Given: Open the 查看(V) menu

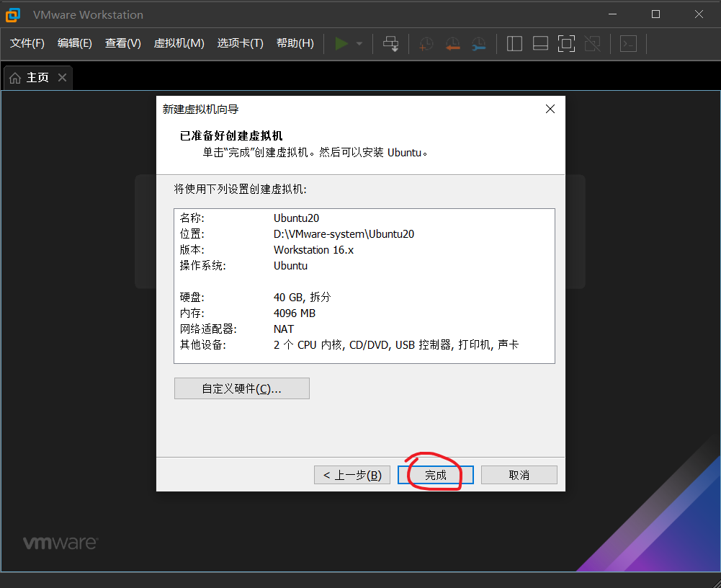Looking at the screenshot, I should 122,43.
